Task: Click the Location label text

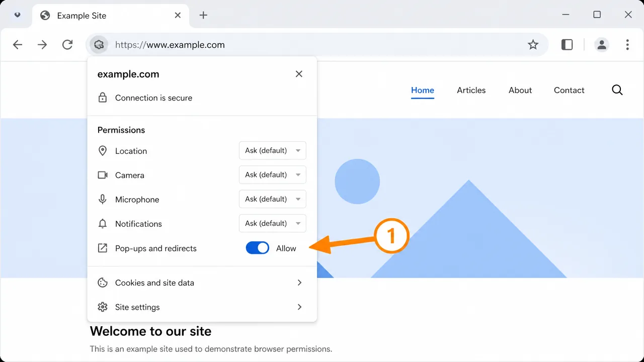Action: pyautogui.click(x=131, y=151)
